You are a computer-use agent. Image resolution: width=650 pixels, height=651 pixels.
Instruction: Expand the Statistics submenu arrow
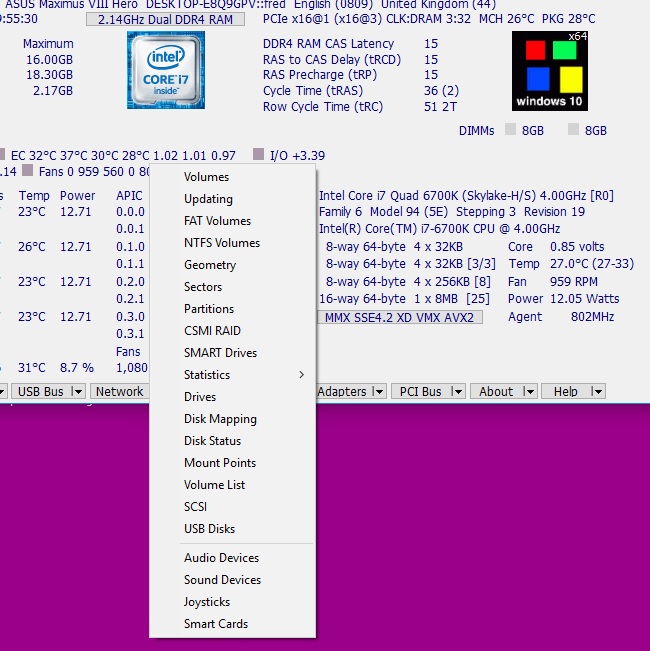[301, 374]
